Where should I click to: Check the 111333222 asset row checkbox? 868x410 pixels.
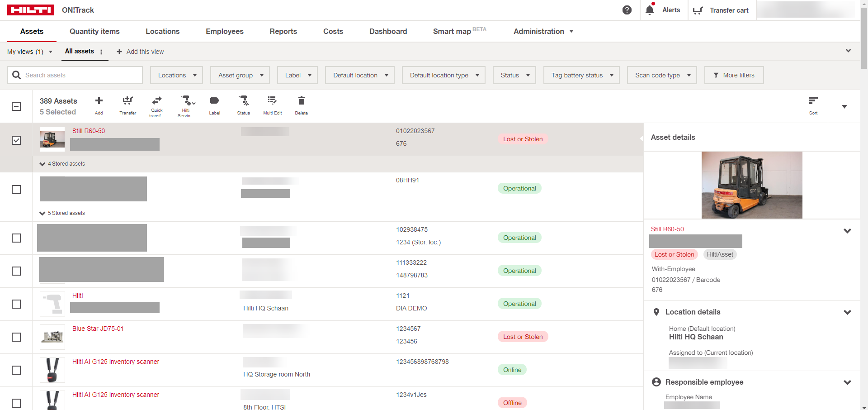(x=16, y=271)
